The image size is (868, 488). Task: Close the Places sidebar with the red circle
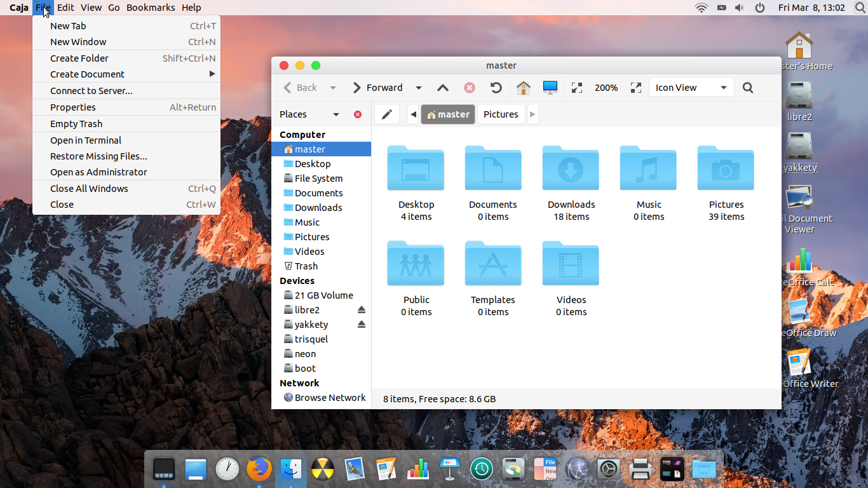(357, 114)
